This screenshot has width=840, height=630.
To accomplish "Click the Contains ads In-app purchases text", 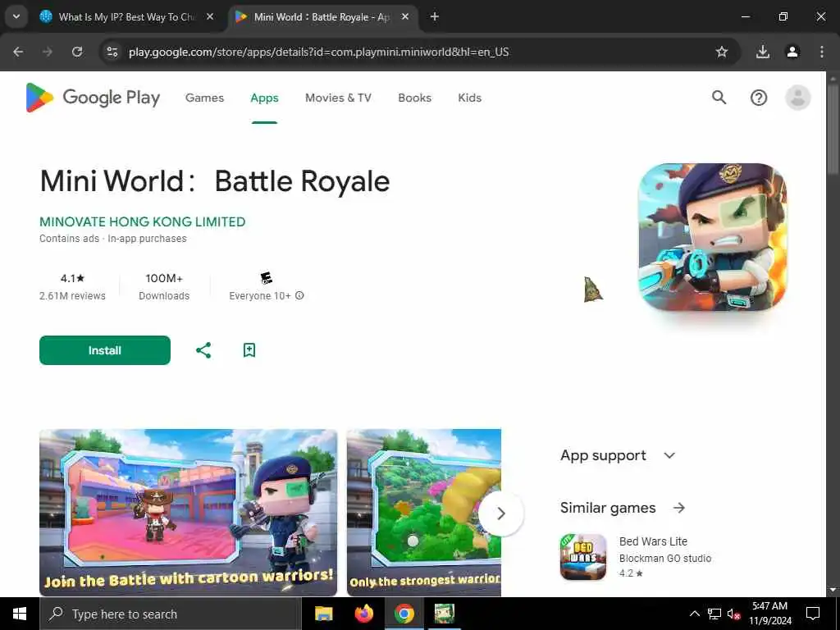I will (113, 239).
